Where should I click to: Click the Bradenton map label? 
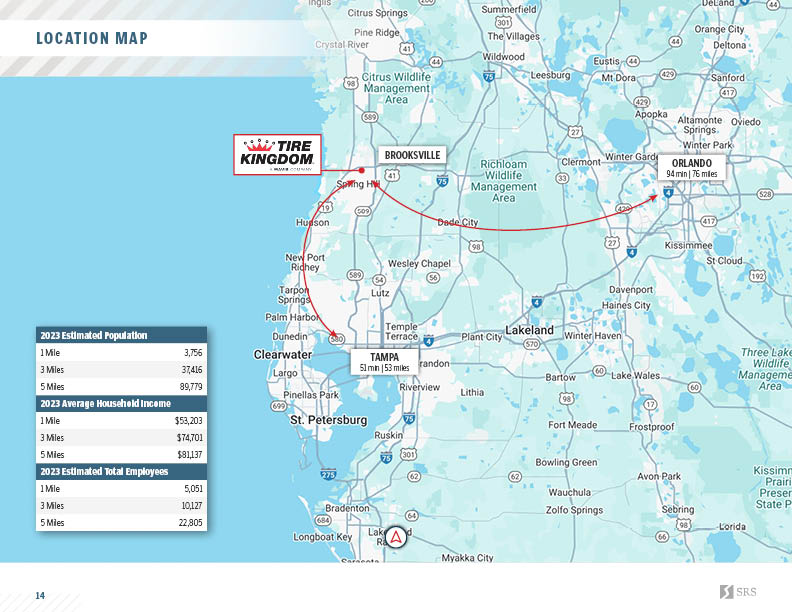click(x=347, y=508)
